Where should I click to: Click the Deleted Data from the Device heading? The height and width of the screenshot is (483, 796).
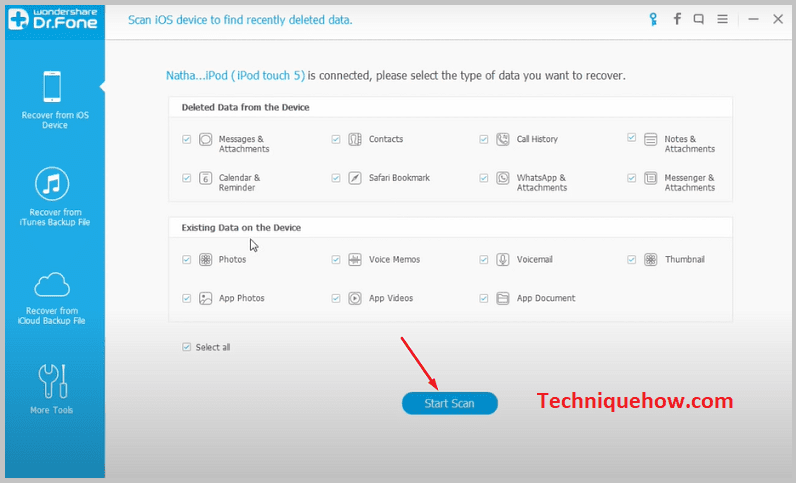[246, 107]
